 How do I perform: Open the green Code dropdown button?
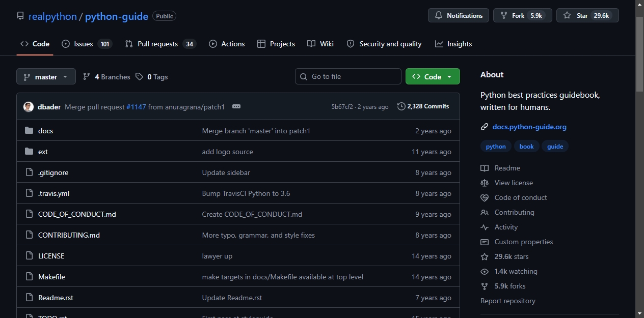point(433,77)
